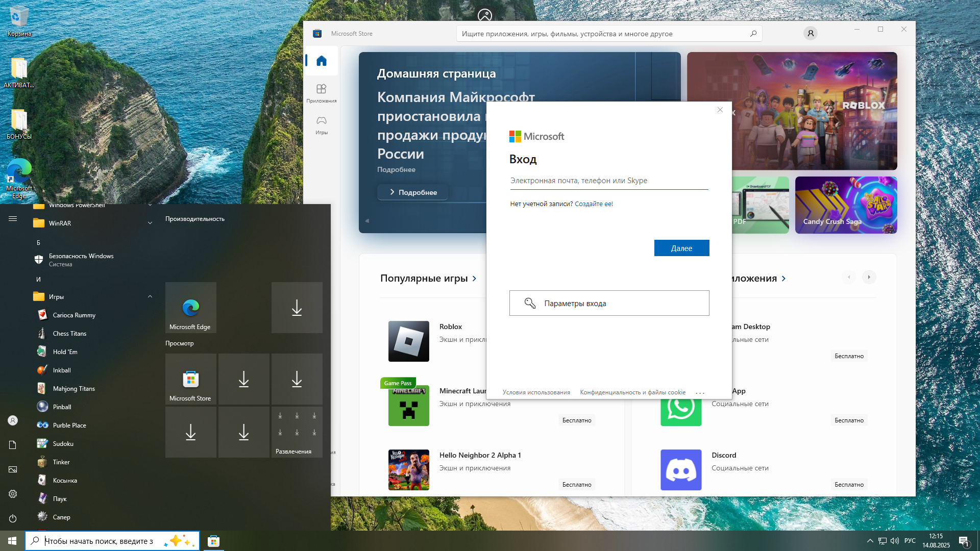
Task: Open Documents icon in Start rail
Action: pos(13,445)
